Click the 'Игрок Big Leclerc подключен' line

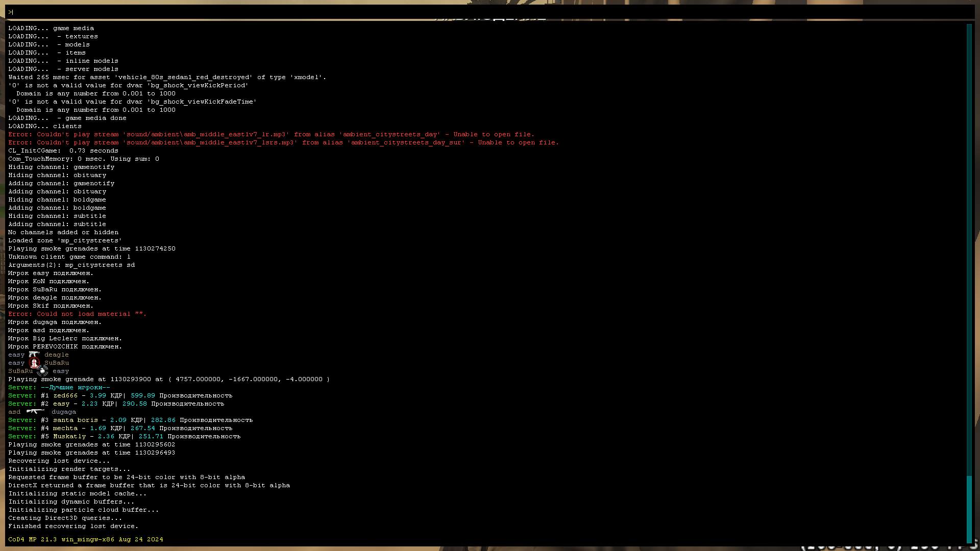[x=65, y=338]
